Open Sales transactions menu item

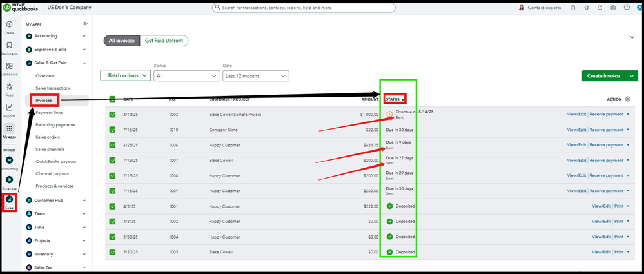click(53, 88)
